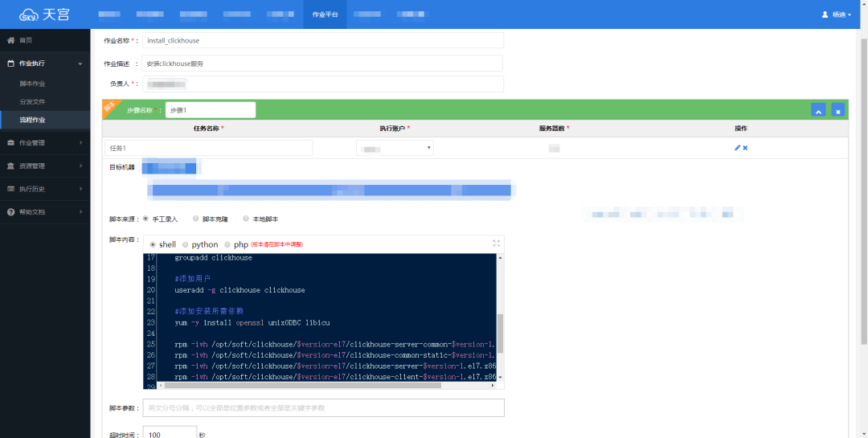Click the 脚本参数 input field
The image size is (868, 438).
[x=324, y=407]
